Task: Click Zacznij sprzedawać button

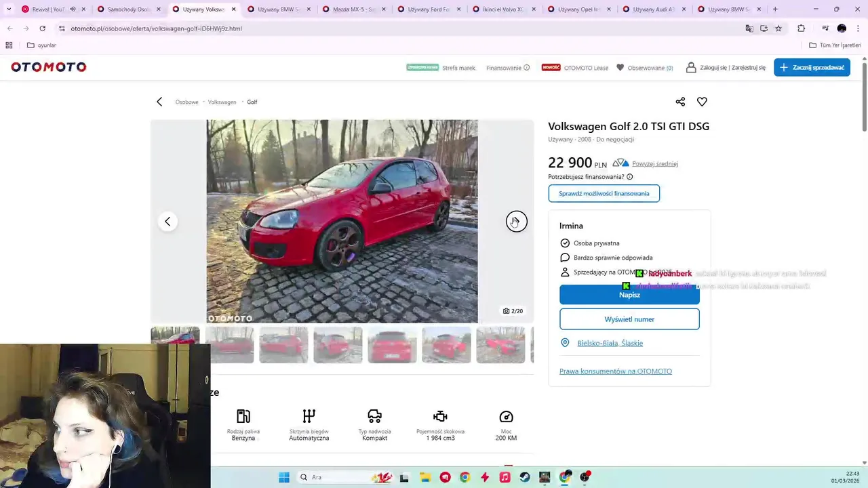Action: click(812, 67)
